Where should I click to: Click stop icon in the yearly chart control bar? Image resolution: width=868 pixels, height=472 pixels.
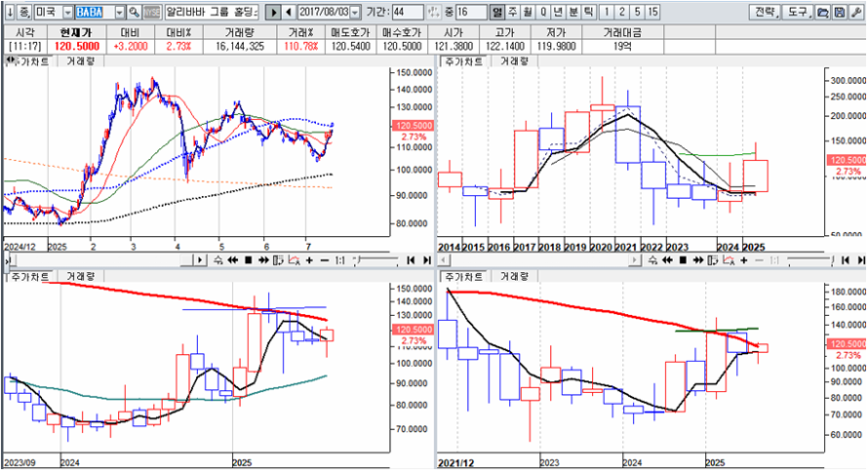[x=683, y=260]
